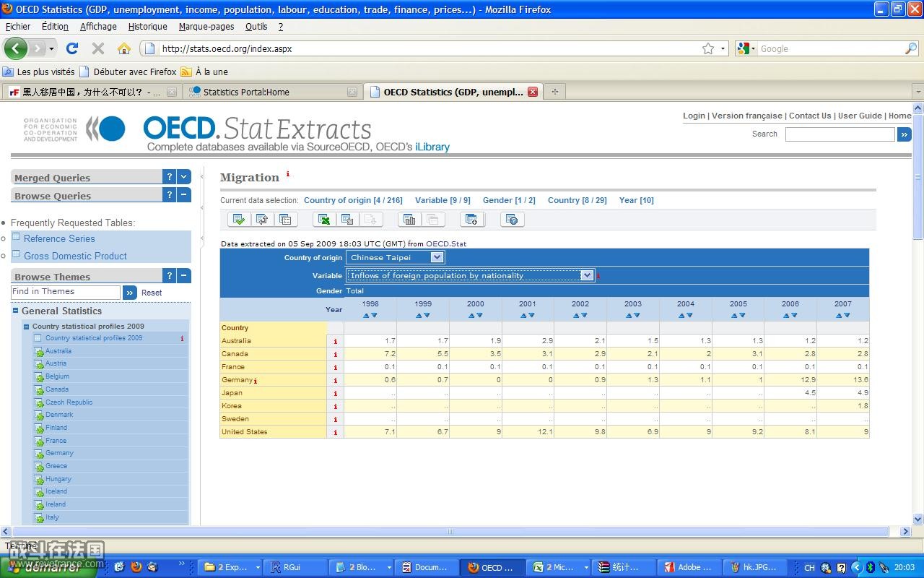Open the Browse Queries help icon
Image resolution: width=924 pixels, height=578 pixels.
(169, 194)
